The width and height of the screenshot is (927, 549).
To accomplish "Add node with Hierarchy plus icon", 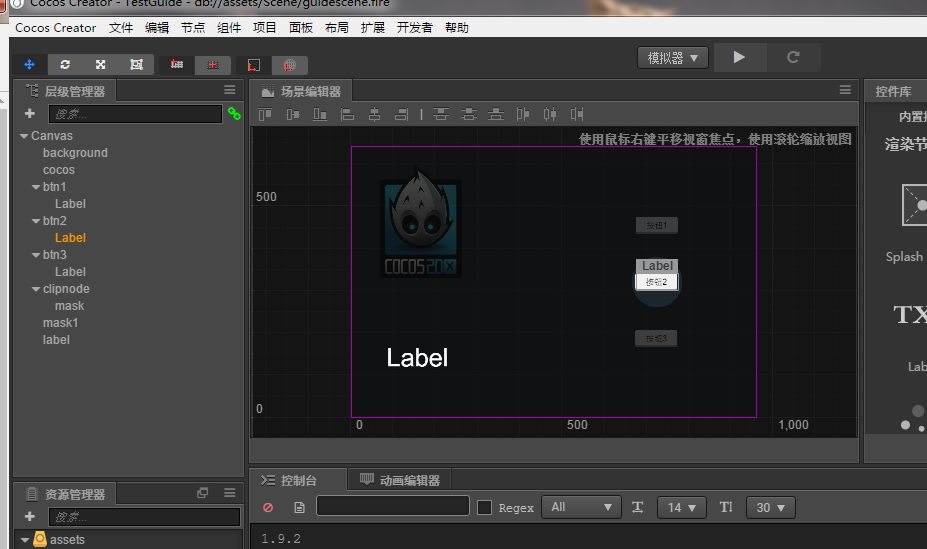I will [30, 113].
